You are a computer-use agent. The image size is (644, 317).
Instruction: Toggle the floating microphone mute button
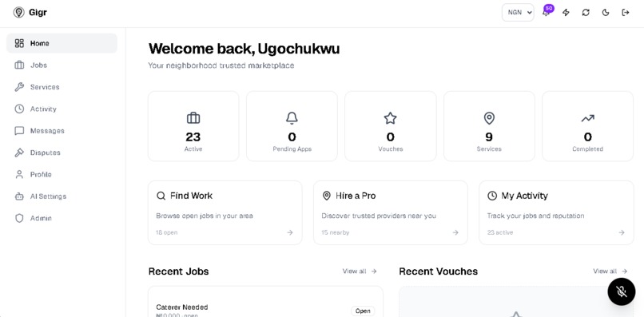click(622, 291)
